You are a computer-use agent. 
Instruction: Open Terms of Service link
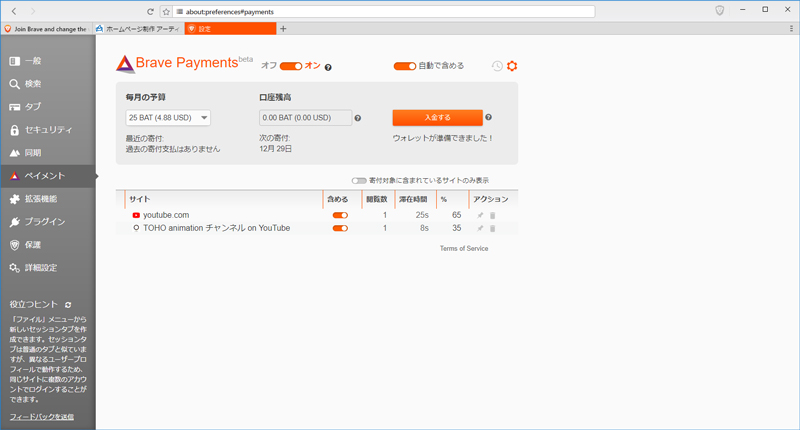pyautogui.click(x=464, y=248)
